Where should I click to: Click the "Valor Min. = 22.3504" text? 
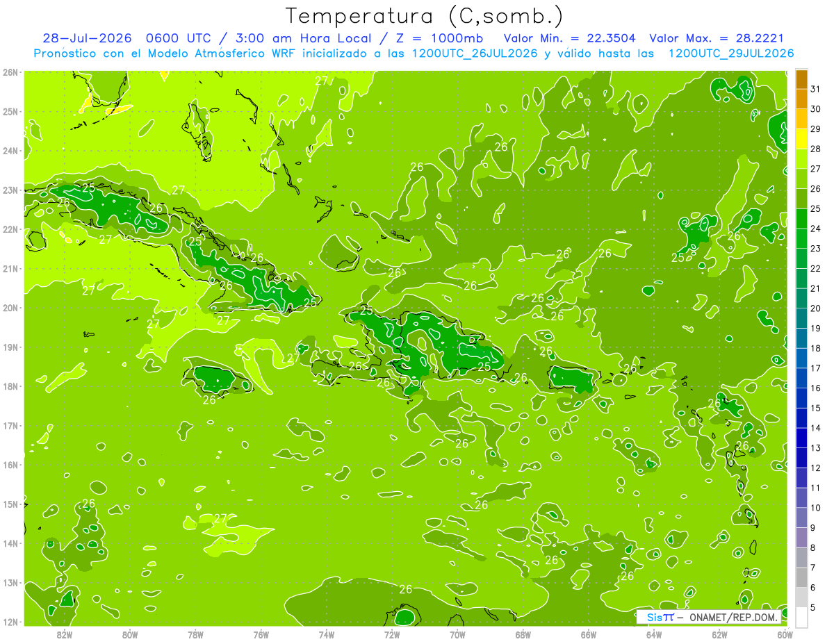pos(569,38)
